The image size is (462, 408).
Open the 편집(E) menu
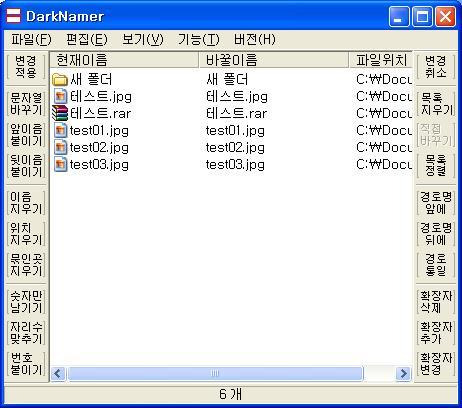click(87, 39)
